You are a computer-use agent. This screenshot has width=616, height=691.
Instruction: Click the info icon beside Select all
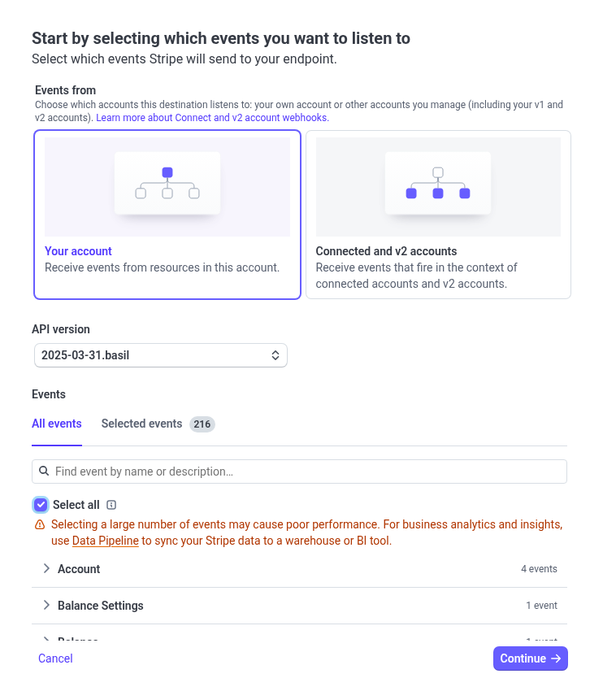[111, 504]
